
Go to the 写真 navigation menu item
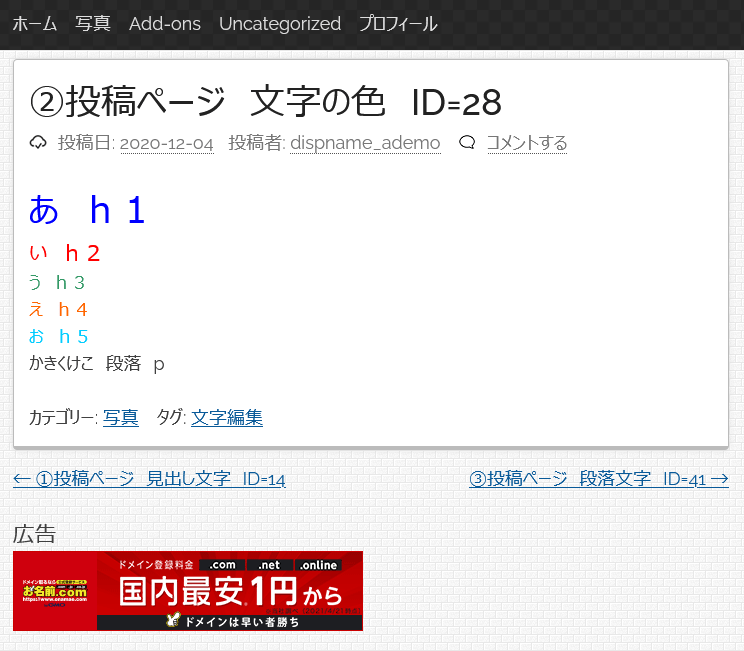(93, 24)
